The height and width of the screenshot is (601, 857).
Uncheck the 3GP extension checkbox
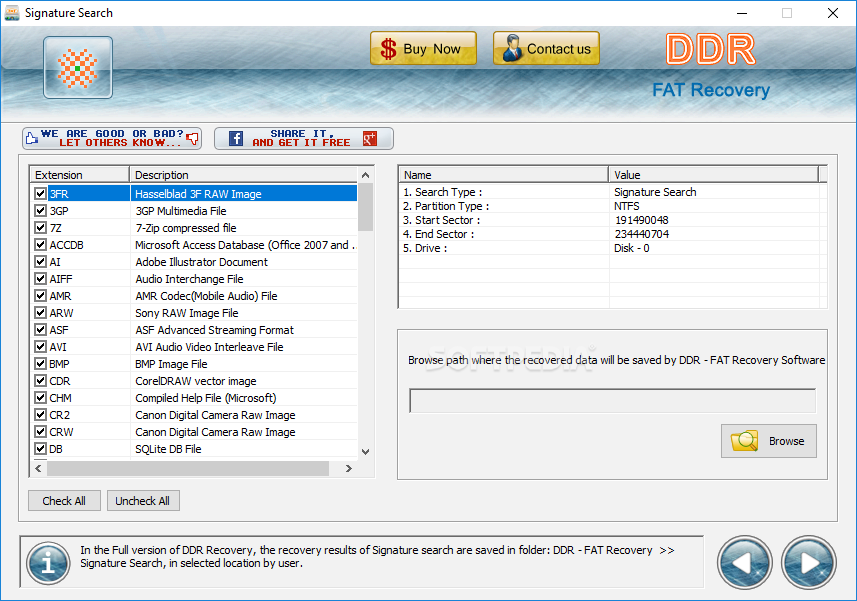point(40,210)
